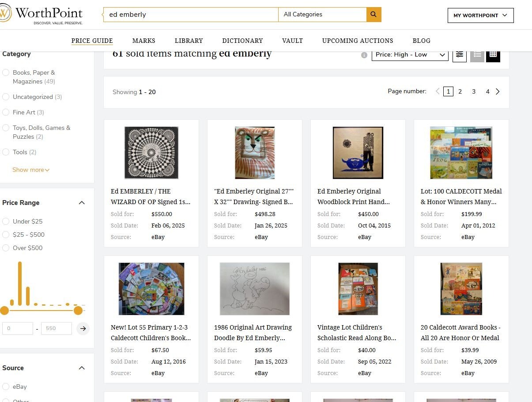Open the Price: High - Low sort dropdown
The height and width of the screenshot is (402, 532).
click(410, 55)
